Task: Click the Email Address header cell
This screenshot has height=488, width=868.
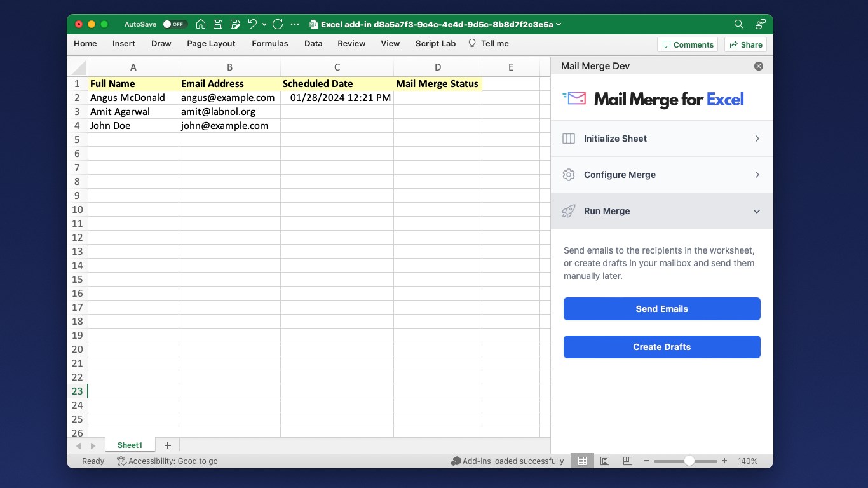Action: tap(229, 83)
